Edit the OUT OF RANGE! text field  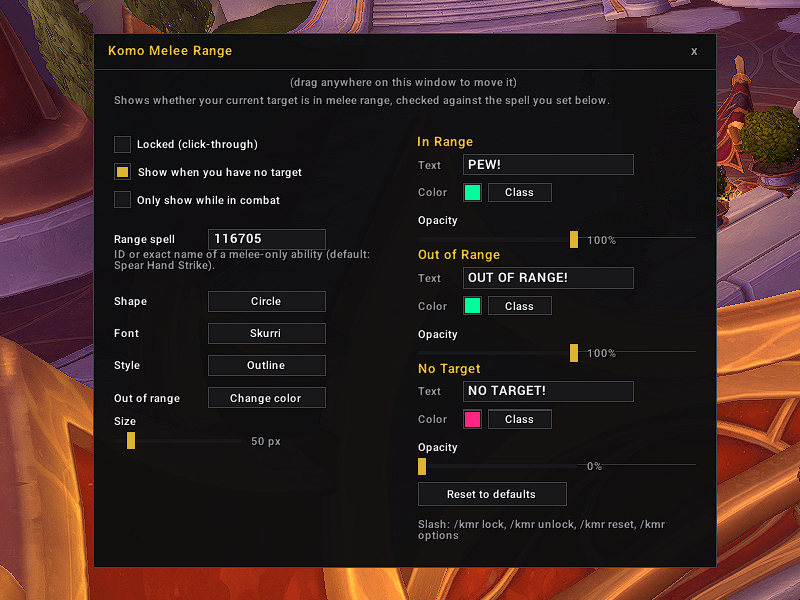[548, 278]
